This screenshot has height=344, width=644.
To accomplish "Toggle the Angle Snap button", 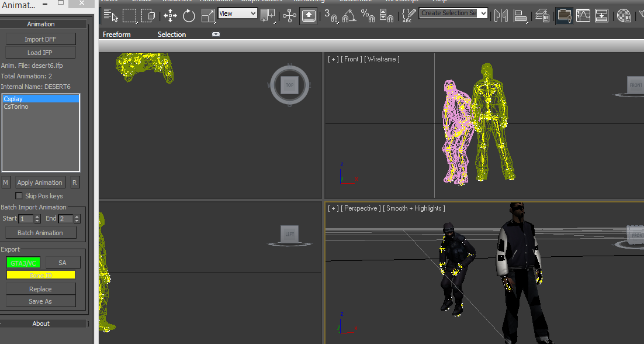I will click(349, 16).
